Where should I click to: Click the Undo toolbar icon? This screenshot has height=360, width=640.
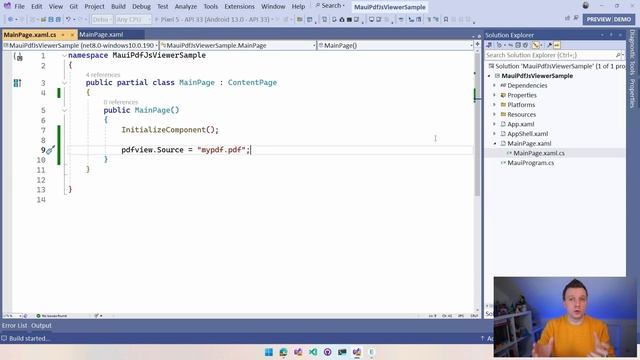click(x=68, y=19)
